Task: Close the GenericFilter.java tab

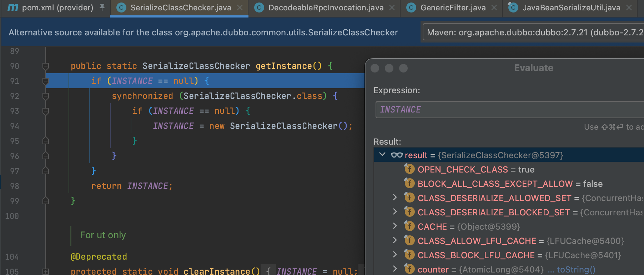Action: coord(494,7)
